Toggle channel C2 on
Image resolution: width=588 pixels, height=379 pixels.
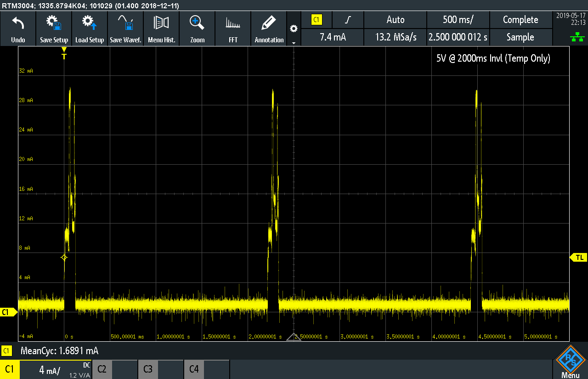coord(115,369)
